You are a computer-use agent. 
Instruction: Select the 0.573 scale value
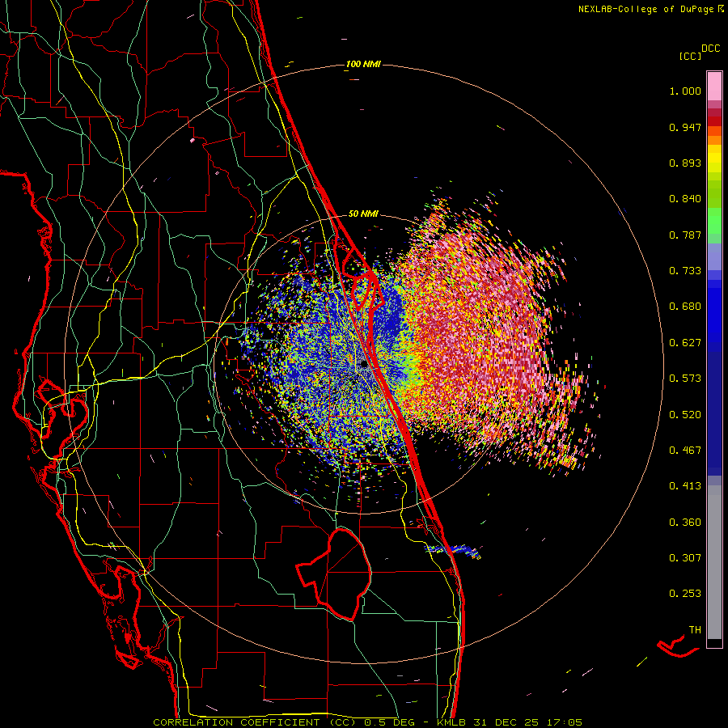point(685,379)
